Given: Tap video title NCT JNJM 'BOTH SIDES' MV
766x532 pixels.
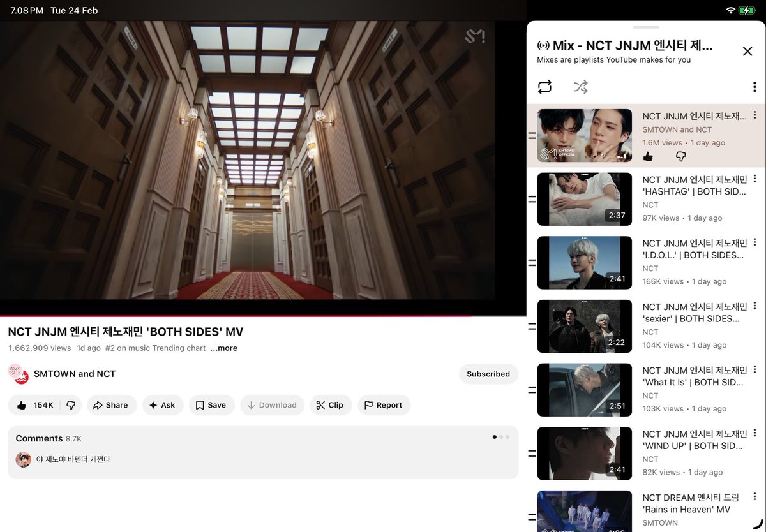Looking at the screenshot, I should click(126, 332).
